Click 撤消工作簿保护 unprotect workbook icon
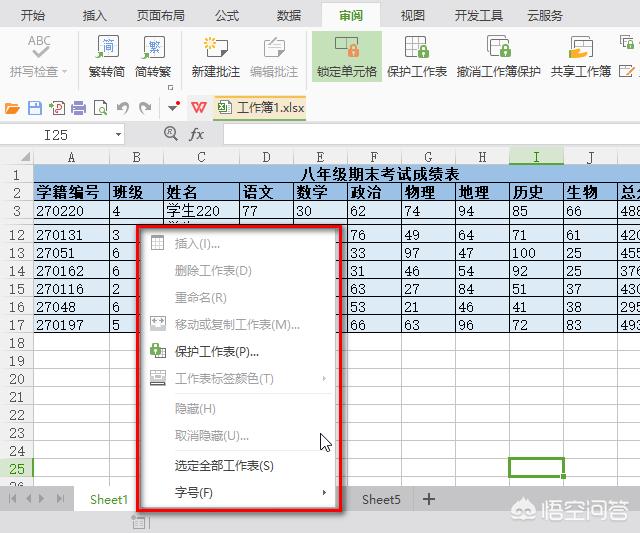This screenshot has width=640, height=533. click(x=499, y=47)
